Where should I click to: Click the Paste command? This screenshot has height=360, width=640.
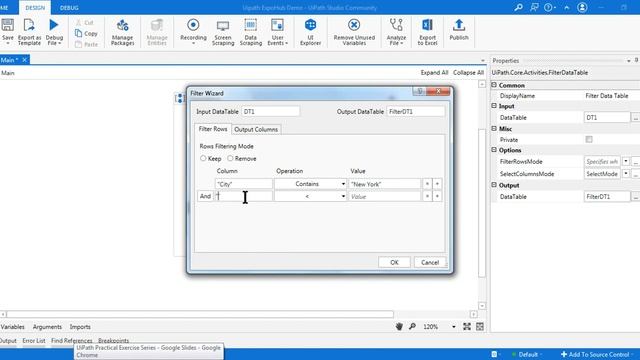(87, 44)
